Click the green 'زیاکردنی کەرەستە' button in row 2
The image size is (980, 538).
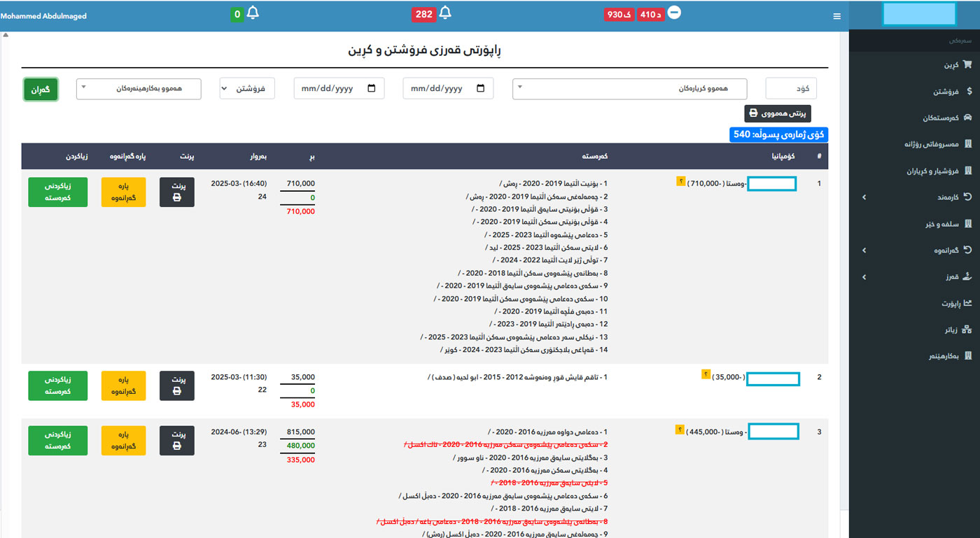coord(58,385)
